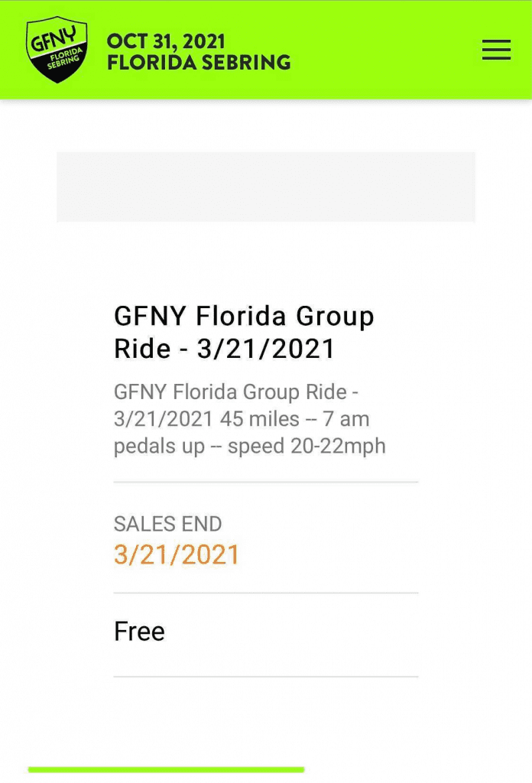Click the divider line below Free

[266, 677]
